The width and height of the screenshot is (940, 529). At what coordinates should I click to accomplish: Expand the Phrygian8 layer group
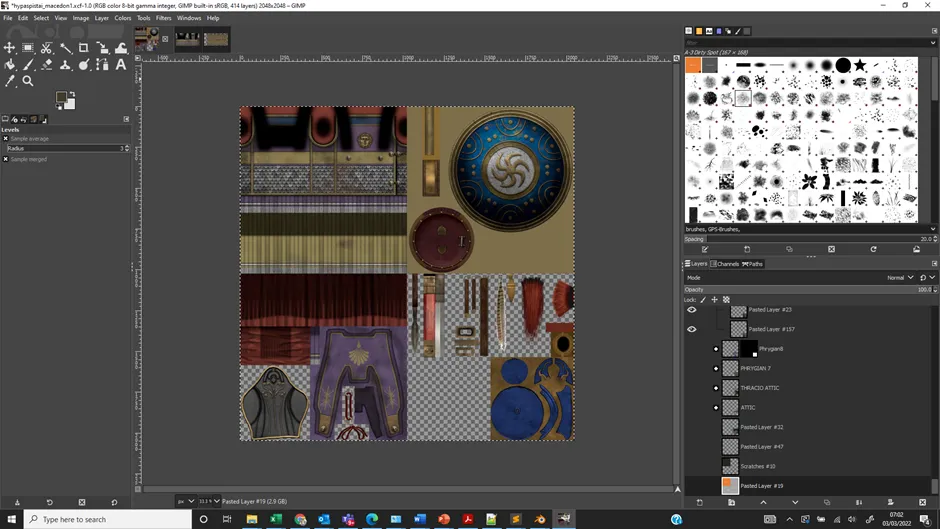(716, 348)
